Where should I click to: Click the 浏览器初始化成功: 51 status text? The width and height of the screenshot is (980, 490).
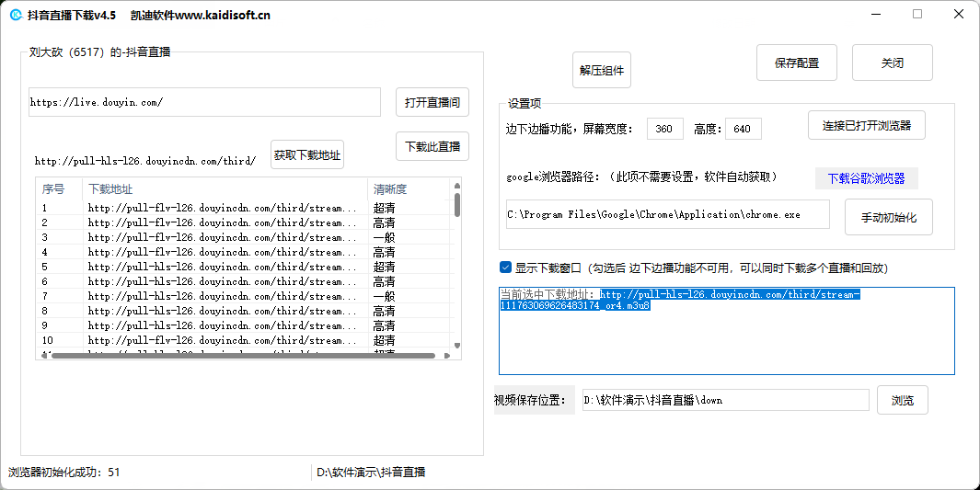coord(63,473)
